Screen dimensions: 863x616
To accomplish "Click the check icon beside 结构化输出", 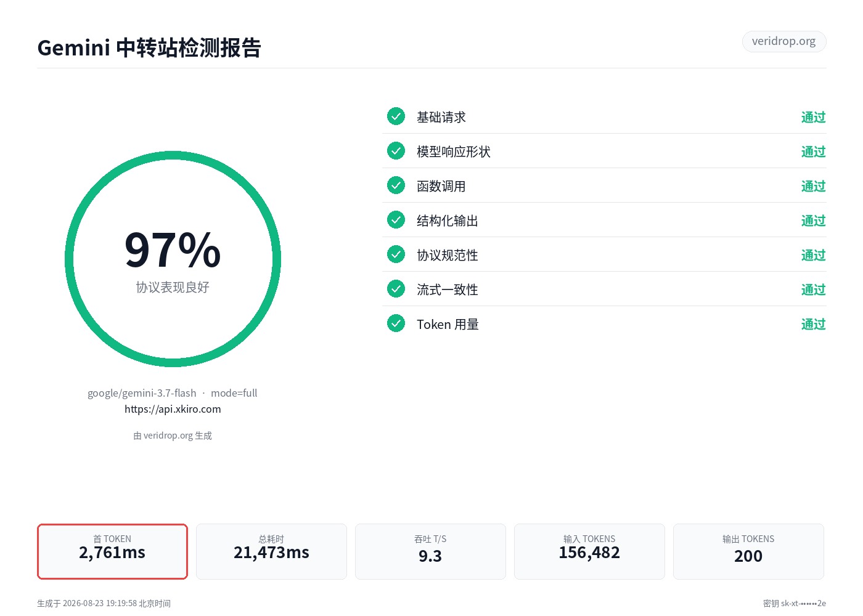I will click(x=396, y=220).
